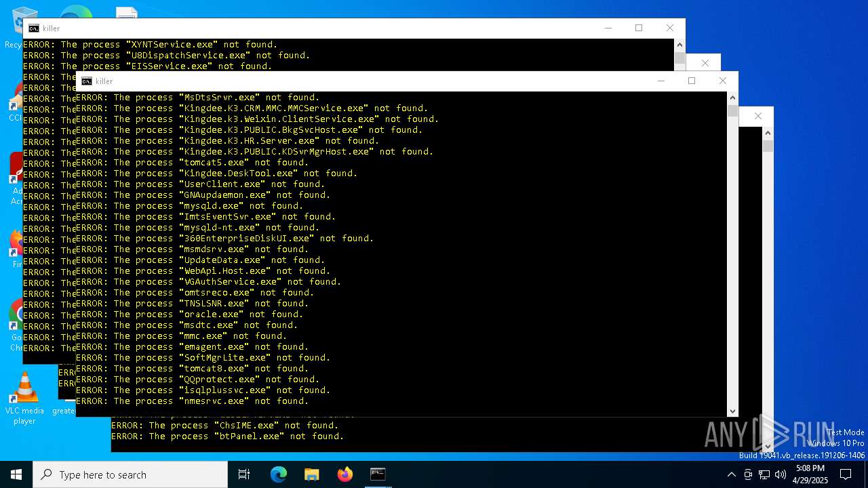Click the back killer window's title bar icon

tap(34, 28)
